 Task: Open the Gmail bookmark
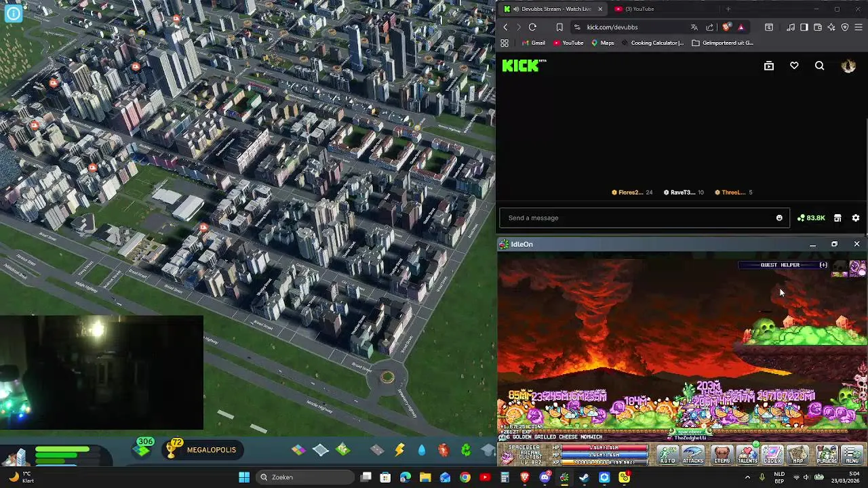pos(534,43)
